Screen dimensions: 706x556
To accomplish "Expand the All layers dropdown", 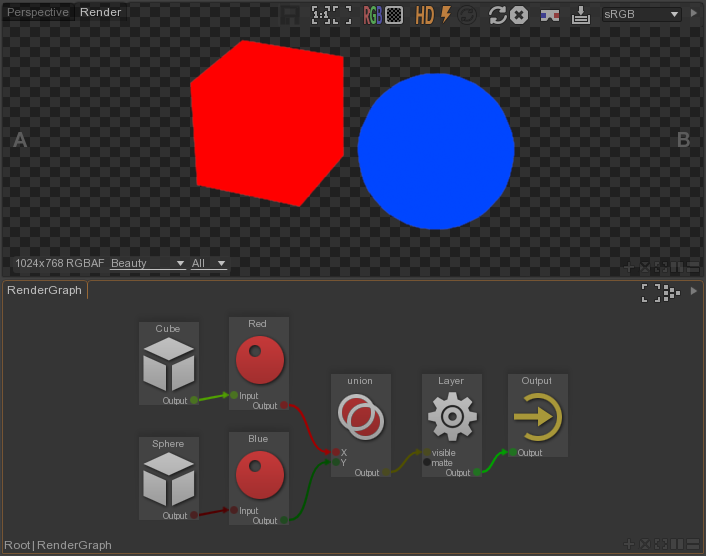I will (209, 263).
